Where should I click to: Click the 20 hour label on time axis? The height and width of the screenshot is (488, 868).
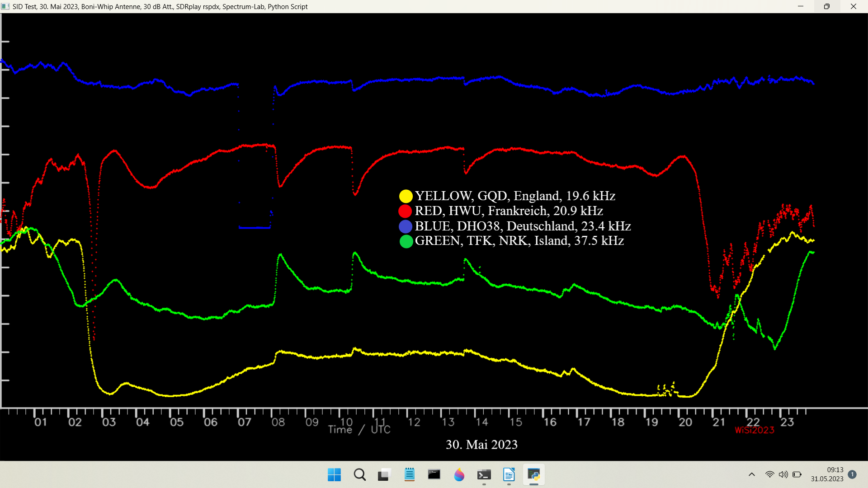(685, 422)
